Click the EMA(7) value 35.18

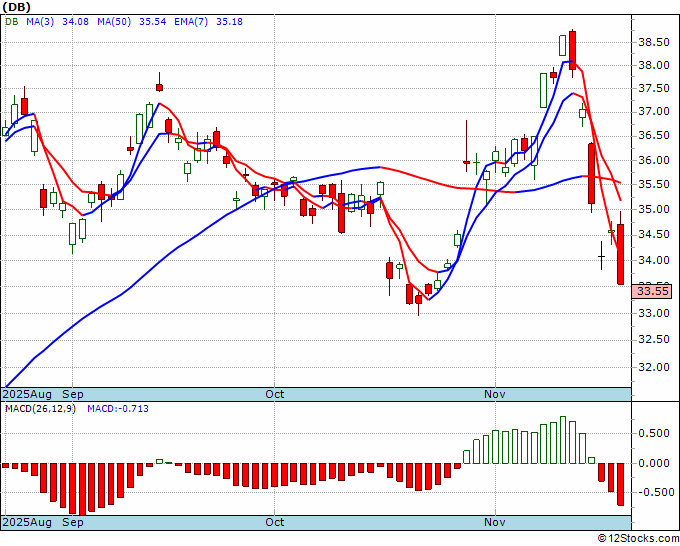coord(229,22)
